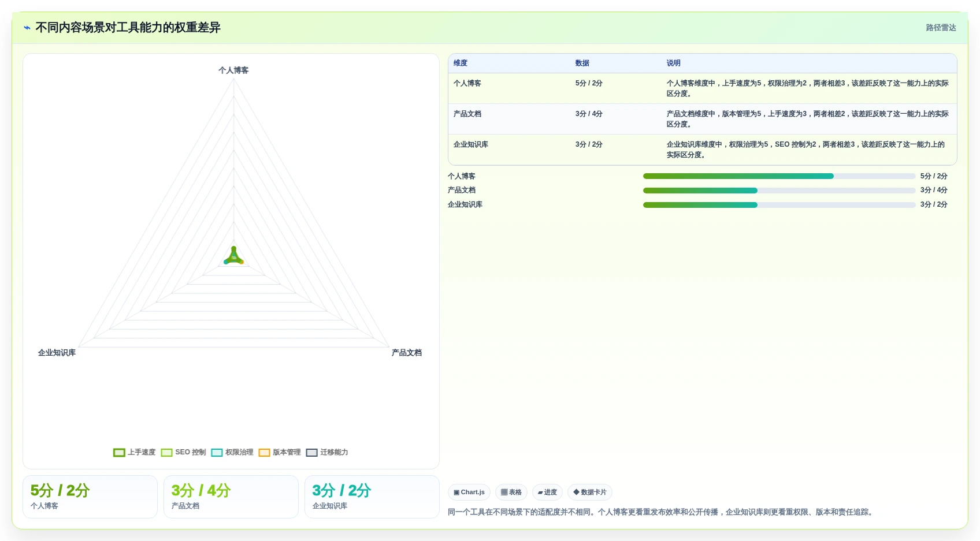The width and height of the screenshot is (980, 541).
Task: Click the 进度 tag chip
Action: [547, 493]
